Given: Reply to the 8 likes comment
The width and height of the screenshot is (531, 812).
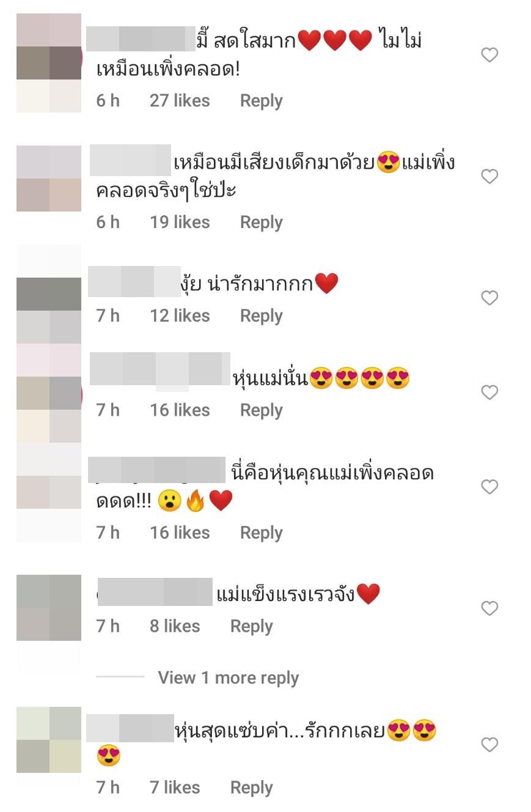Looking at the screenshot, I should click(x=251, y=627).
